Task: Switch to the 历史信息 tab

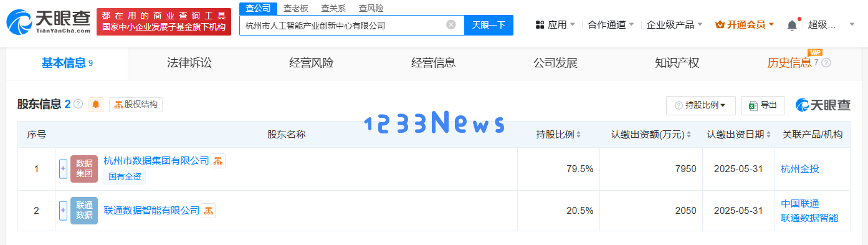Action: 789,63
